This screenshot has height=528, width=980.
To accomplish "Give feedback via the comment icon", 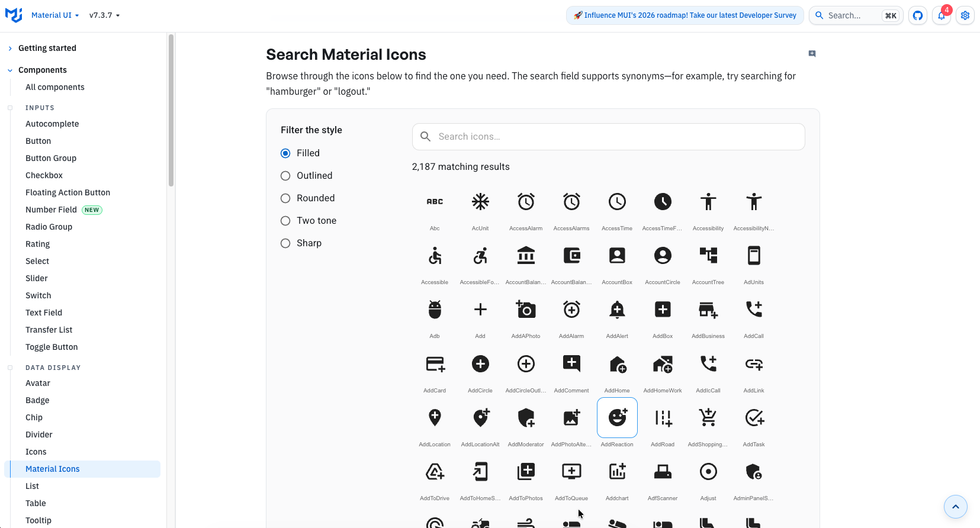I will click(x=812, y=54).
